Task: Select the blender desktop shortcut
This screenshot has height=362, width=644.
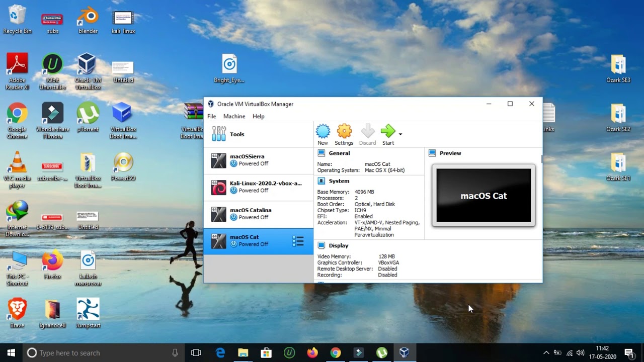Action: (x=88, y=20)
